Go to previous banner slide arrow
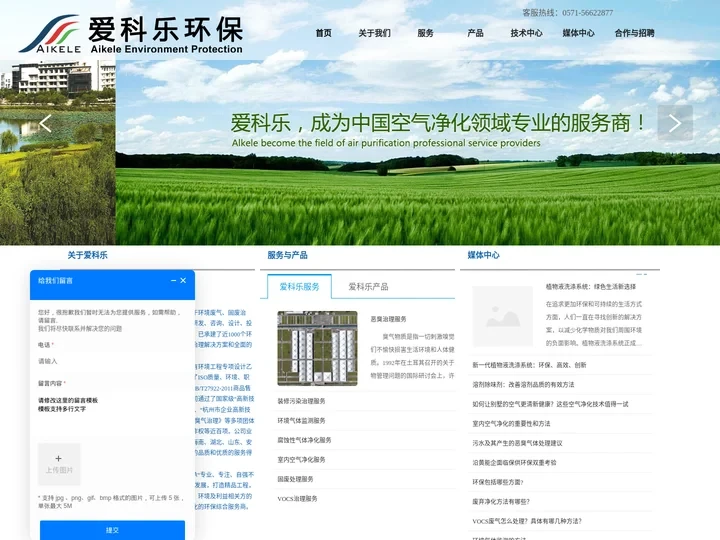The height and width of the screenshot is (540, 720). click(45, 123)
